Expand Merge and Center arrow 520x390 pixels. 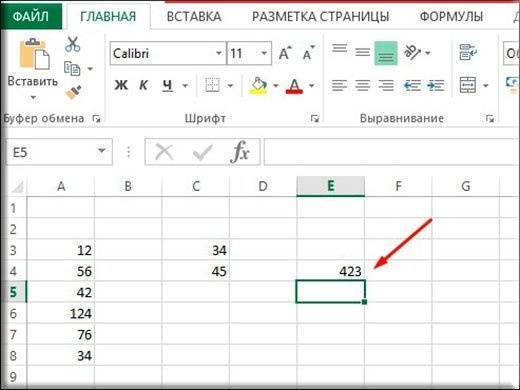point(486,86)
